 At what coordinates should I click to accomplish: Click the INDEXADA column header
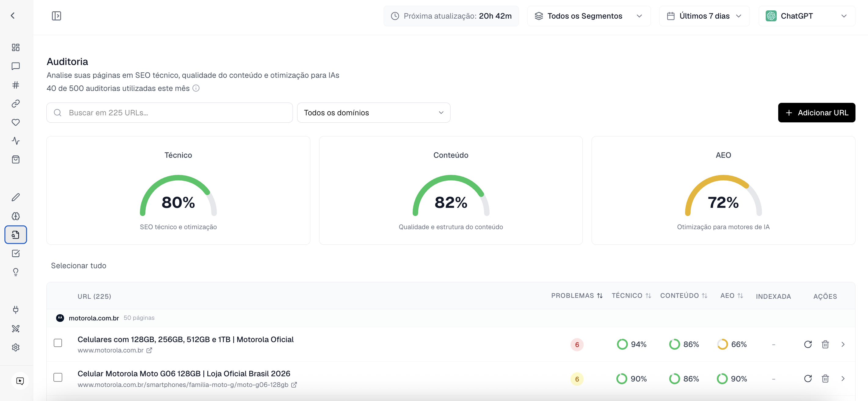pyautogui.click(x=773, y=297)
